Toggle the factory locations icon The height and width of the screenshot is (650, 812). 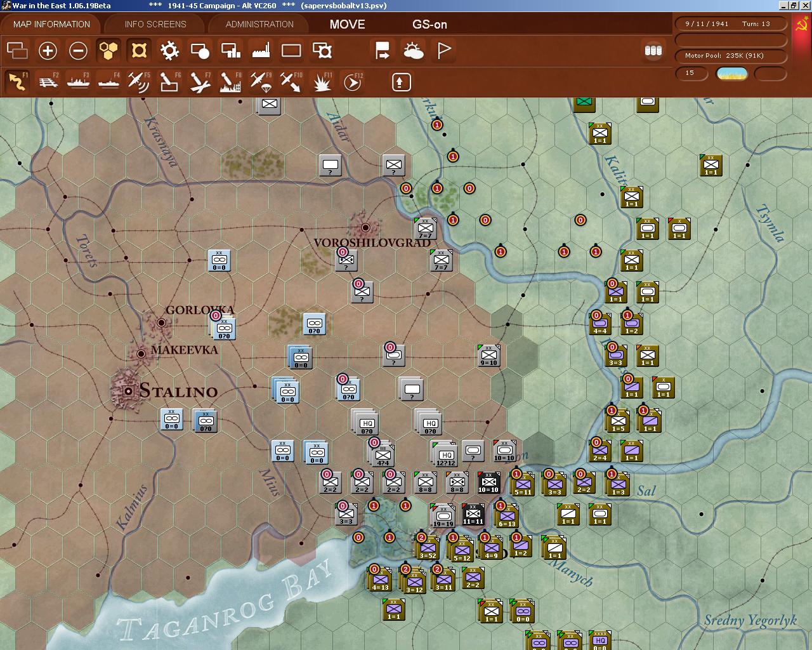(261, 50)
